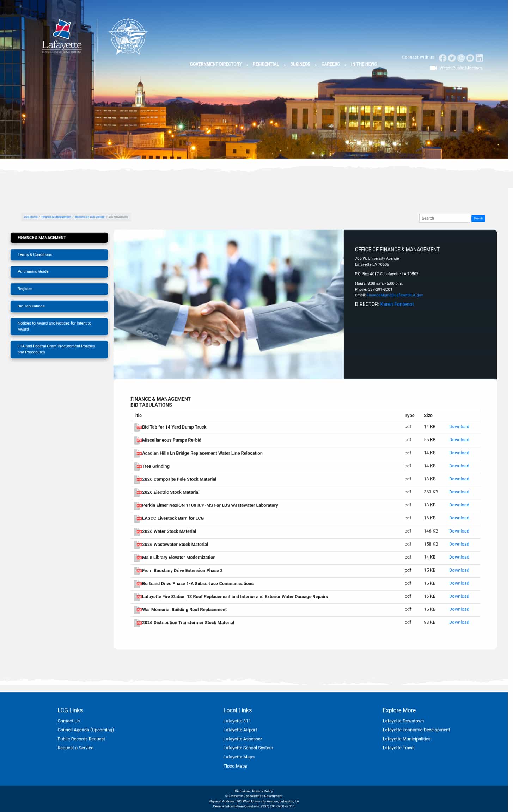Click PDF icon for 2026 Composite Pole Stock Material
This screenshot has width=513, height=812.
coord(138,479)
